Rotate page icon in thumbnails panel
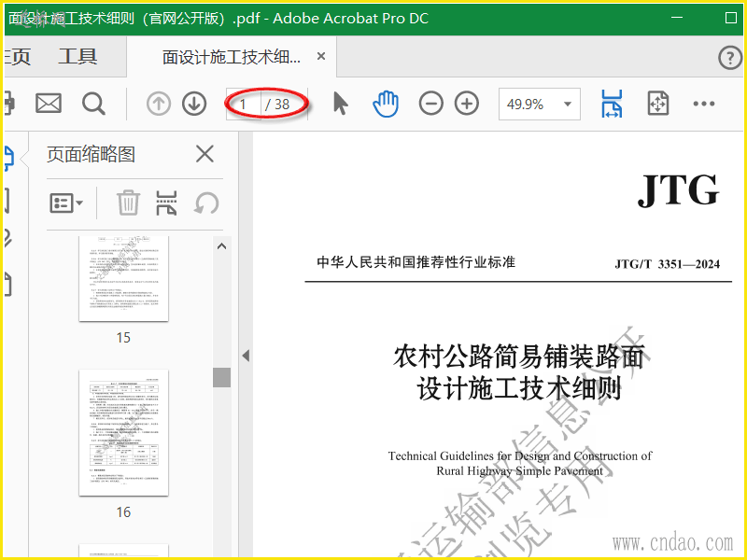Screen dimensions: 747x560 coord(206,203)
